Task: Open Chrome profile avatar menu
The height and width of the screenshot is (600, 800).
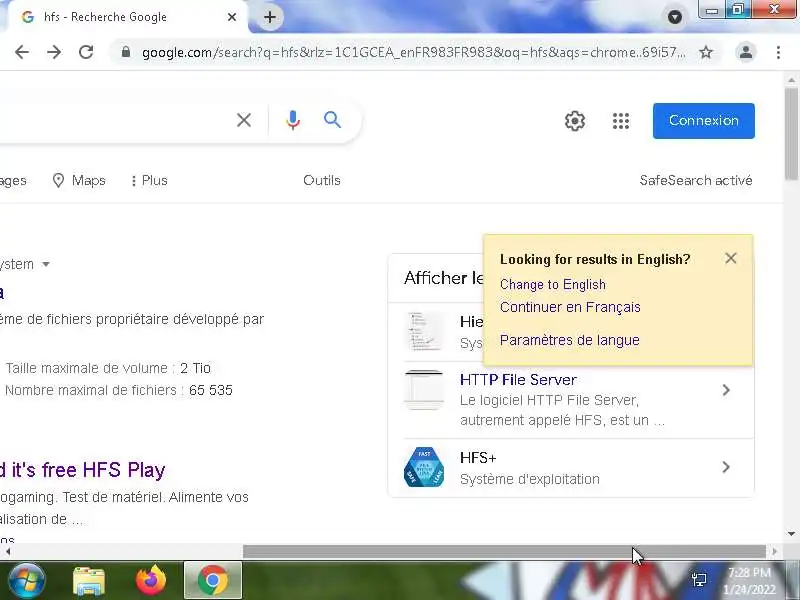Action: pos(746,52)
